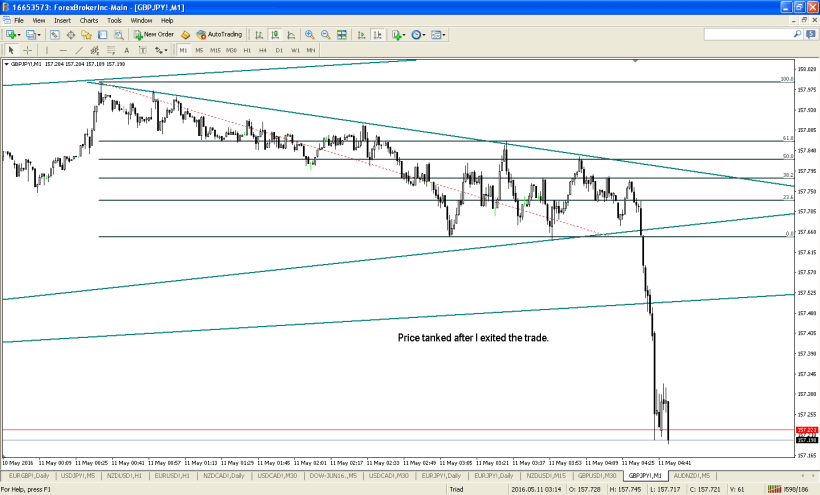
Task: Click the search magnifier icon
Action: pyautogui.click(x=798, y=34)
